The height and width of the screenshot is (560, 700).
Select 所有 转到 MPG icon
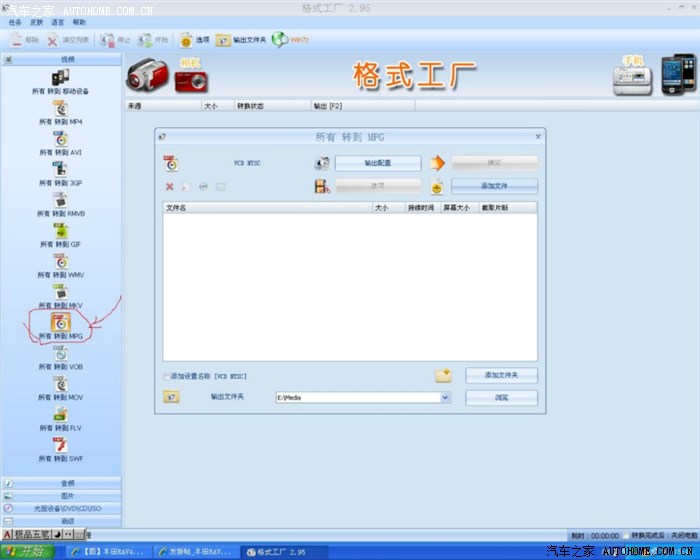[x=60, y=322]
